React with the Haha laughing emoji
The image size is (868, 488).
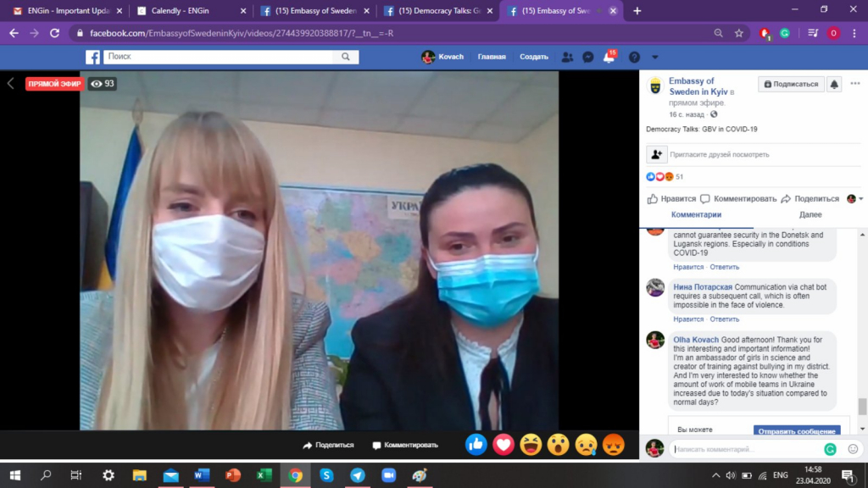(x=531, y=445)
